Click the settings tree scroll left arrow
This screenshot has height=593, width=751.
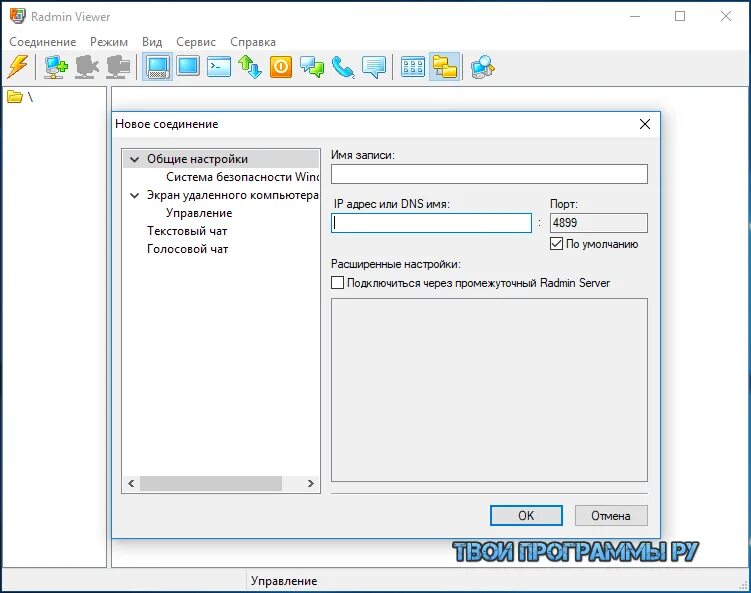(131, 483)
